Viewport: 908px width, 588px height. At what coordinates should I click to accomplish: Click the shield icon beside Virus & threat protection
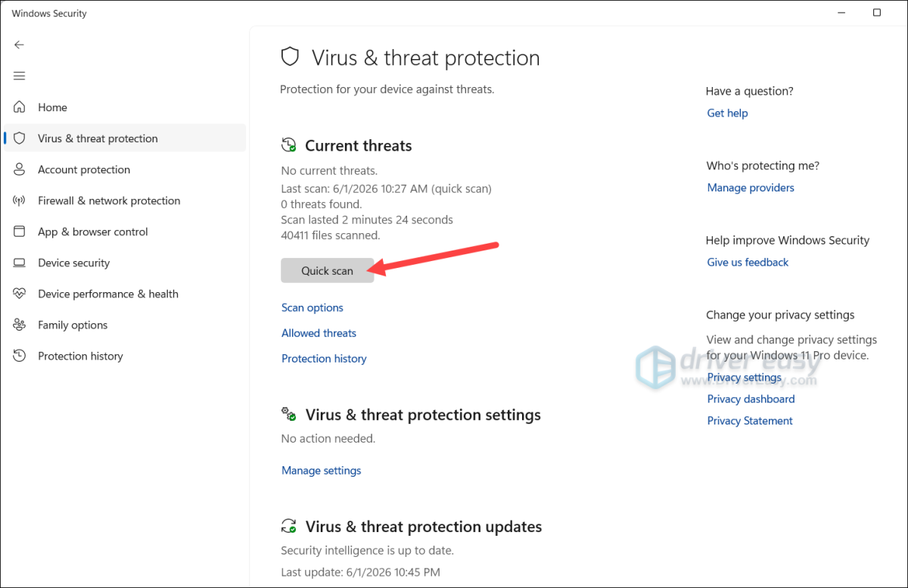point(20,138)
